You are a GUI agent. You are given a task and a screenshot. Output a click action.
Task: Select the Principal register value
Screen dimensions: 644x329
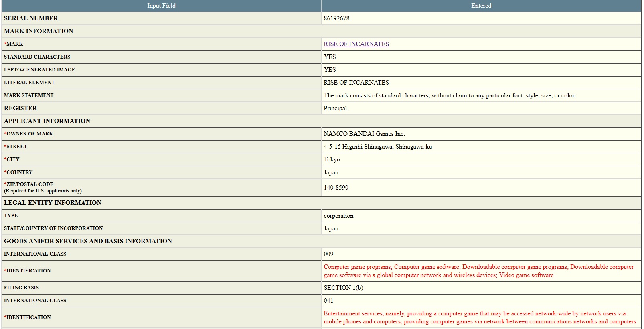[335, 108]
